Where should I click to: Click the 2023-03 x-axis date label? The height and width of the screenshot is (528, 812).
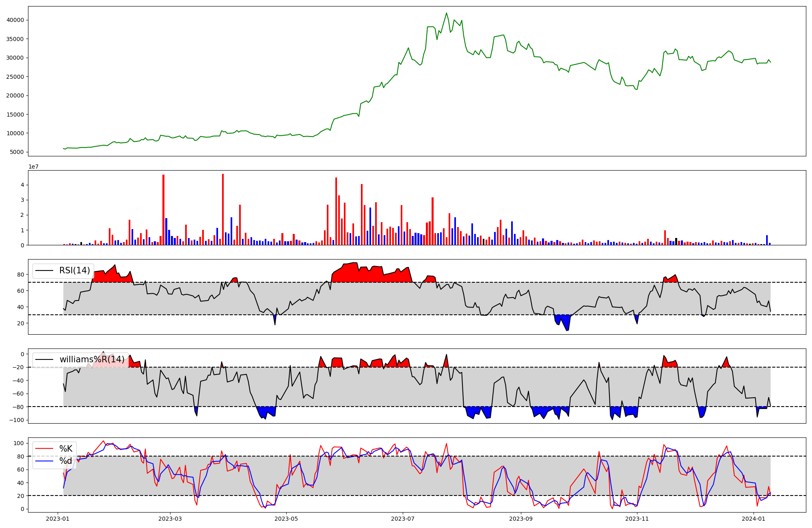coord(170,519)
